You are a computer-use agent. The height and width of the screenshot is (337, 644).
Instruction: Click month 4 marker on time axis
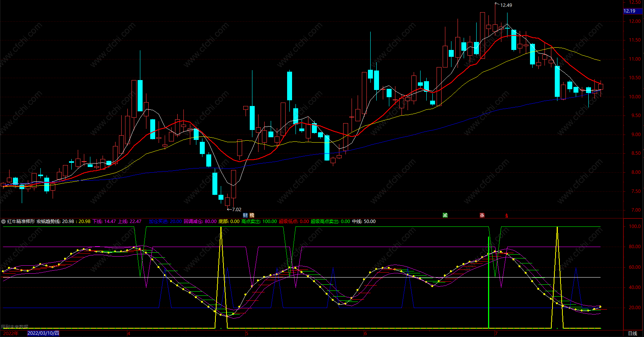tap(129, 334)
